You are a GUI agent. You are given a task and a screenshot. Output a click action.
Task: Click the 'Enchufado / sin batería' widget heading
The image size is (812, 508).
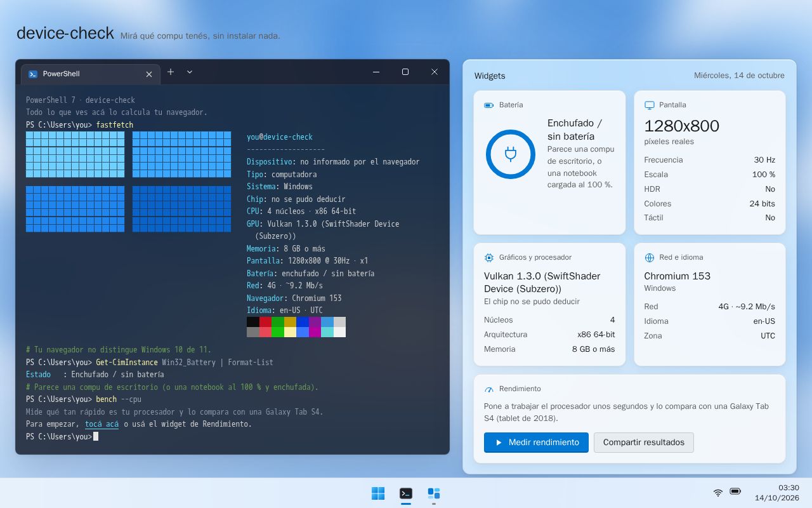pos(575,130)
